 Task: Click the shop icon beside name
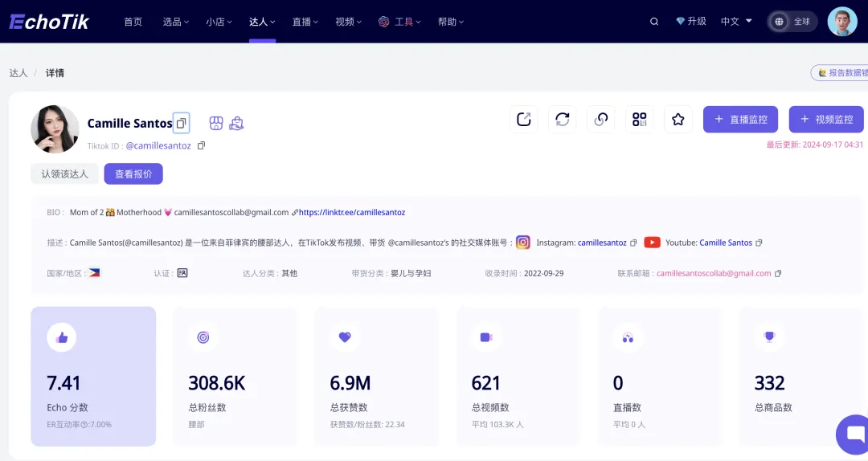pos(216,123)
